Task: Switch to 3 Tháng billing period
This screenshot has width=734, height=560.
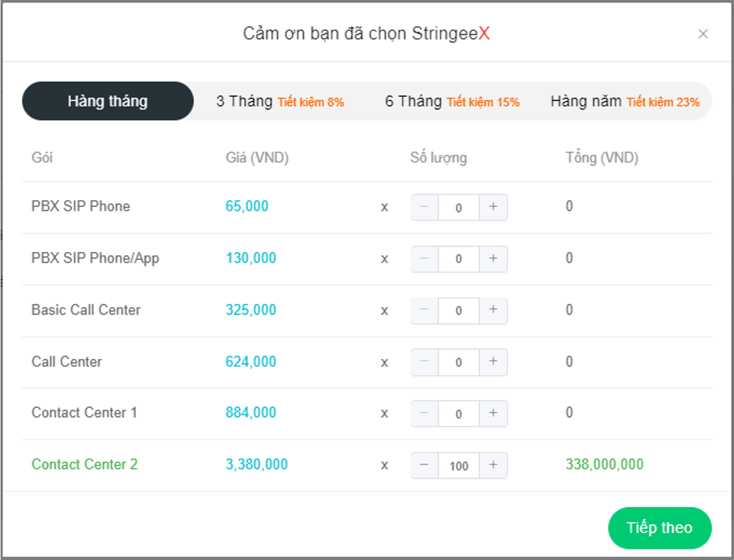Action: [280, 101]
